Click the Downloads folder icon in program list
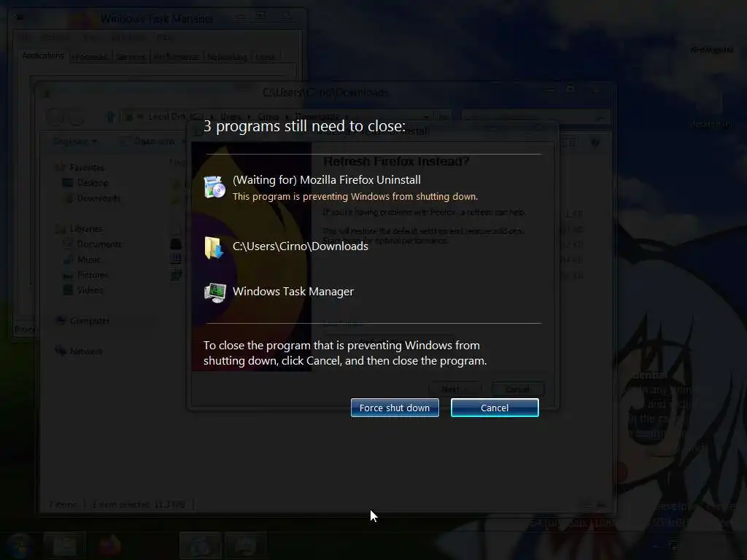Viewport: 747px width, 560px height. tap(214, 248)
